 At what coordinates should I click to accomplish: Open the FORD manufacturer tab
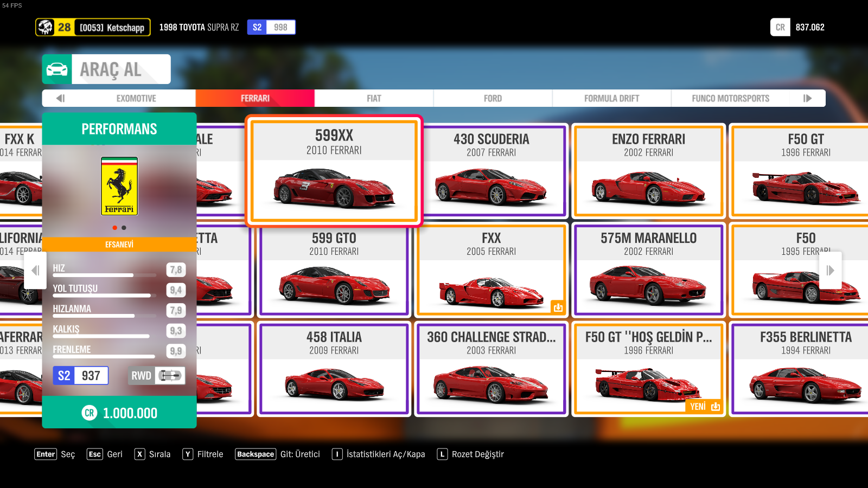[x=493, y=98]
